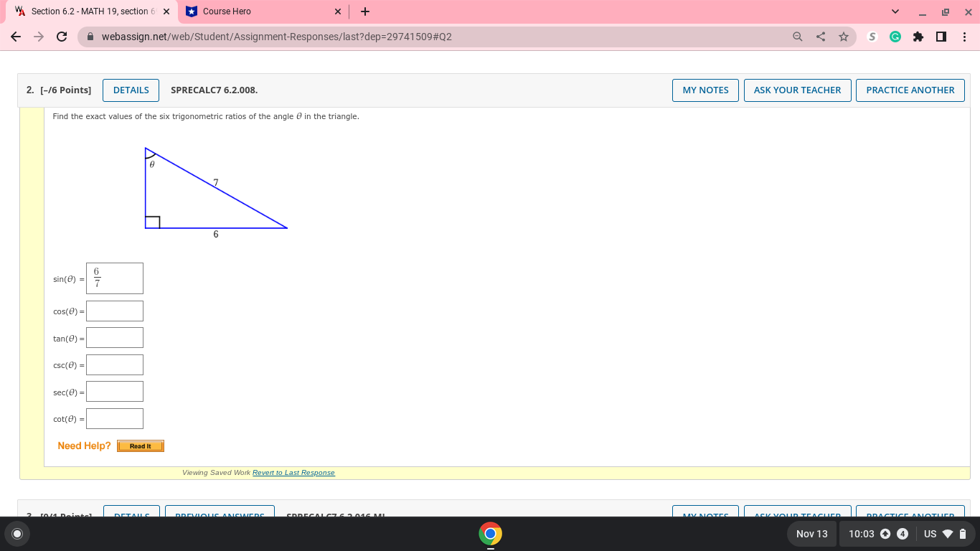Click the PRACTICE ANOTHER button
This screenshot has width=980, height=551.
coord(910,90)
